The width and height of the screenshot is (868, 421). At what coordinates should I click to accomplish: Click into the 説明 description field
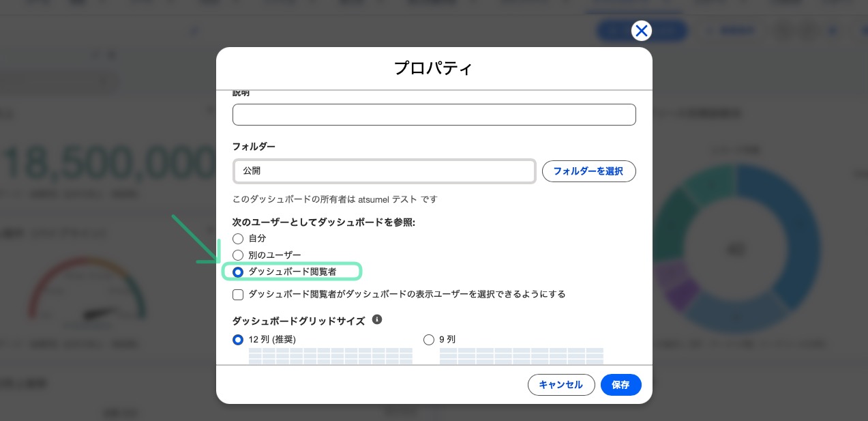tap(434, 115)
